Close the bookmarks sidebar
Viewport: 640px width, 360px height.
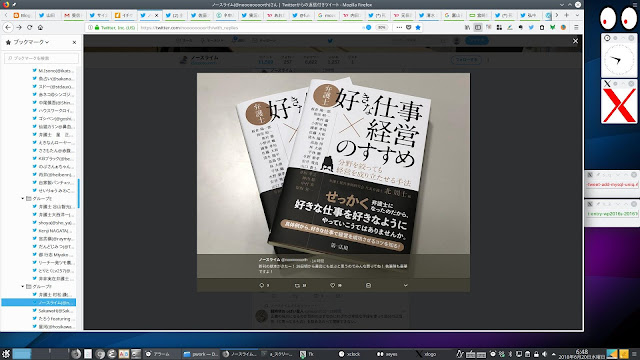pyautogui.click(x=74, y=42)
